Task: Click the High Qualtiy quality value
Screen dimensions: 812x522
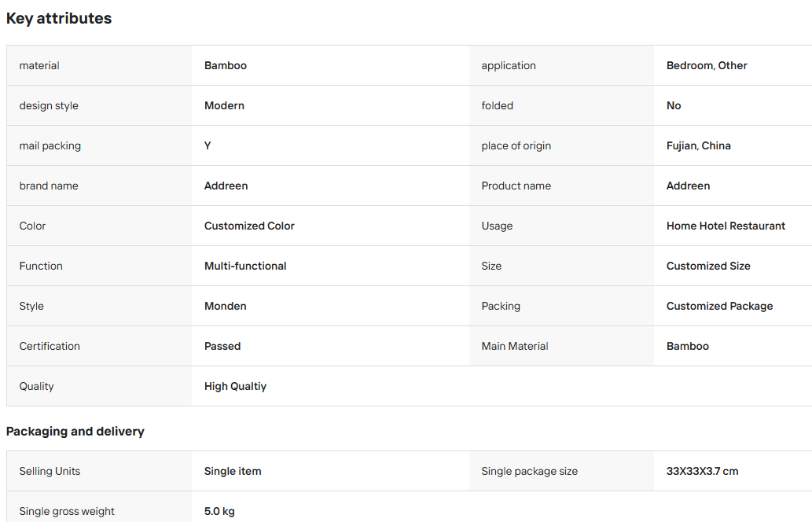Action: [235, 386]
